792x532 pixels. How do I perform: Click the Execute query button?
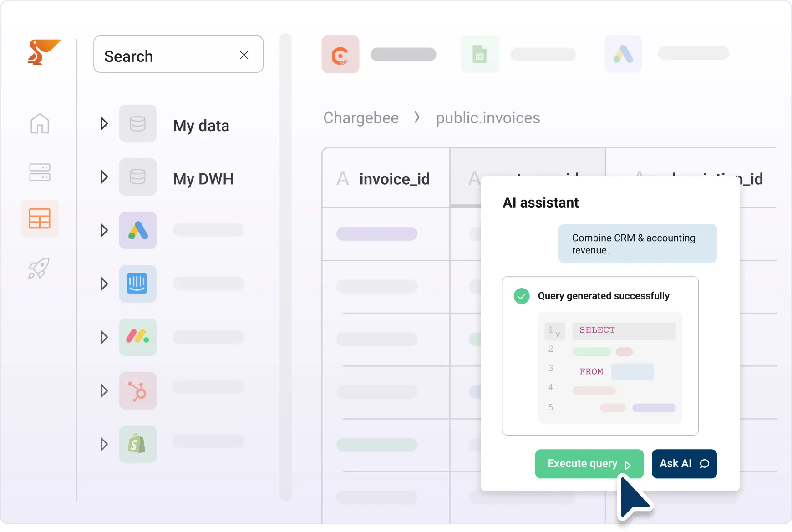589,463
